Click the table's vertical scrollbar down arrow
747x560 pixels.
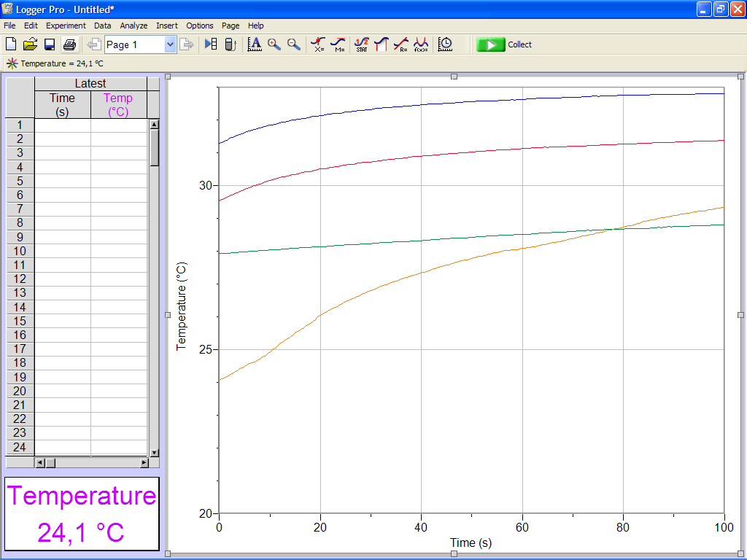(x=155, y=453)
